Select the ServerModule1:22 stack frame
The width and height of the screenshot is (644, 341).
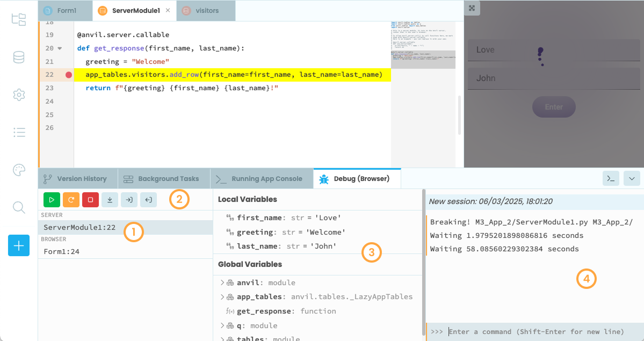(125, 228)
